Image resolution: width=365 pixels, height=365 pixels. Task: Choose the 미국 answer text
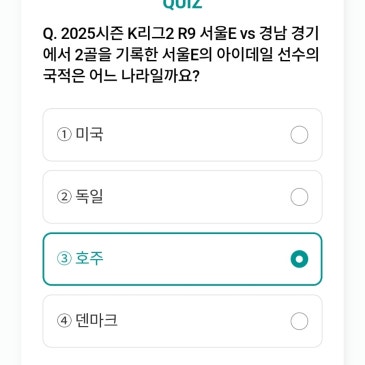89,135
